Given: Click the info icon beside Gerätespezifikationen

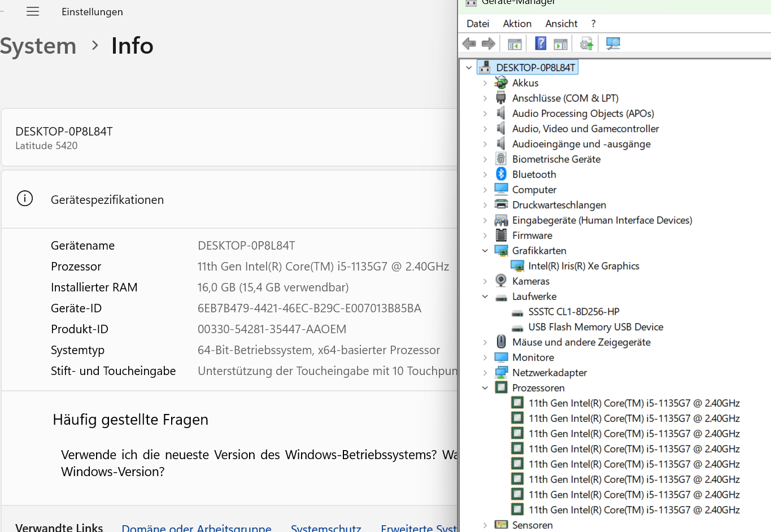Looking at the screenshot, I should click(x=25, y=199).
